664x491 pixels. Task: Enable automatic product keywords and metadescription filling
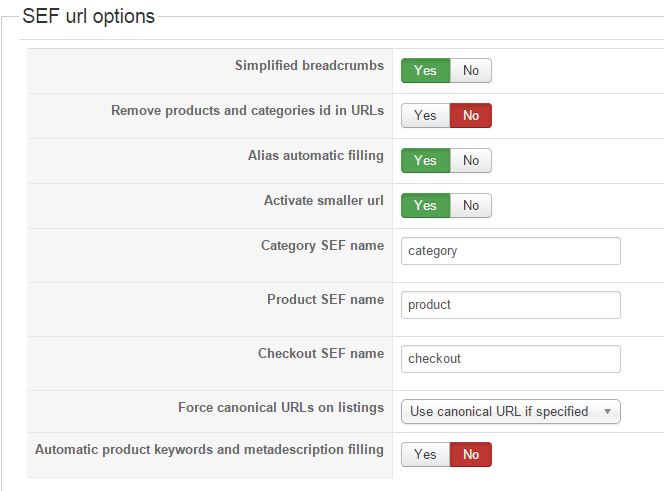(425, 455)
